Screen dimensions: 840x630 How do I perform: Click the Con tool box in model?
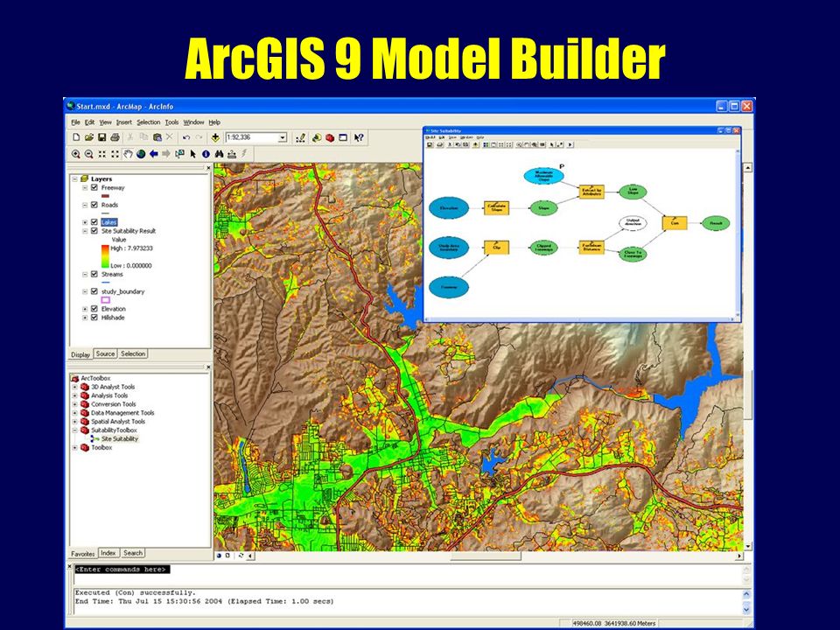click(x=675, y=223)
